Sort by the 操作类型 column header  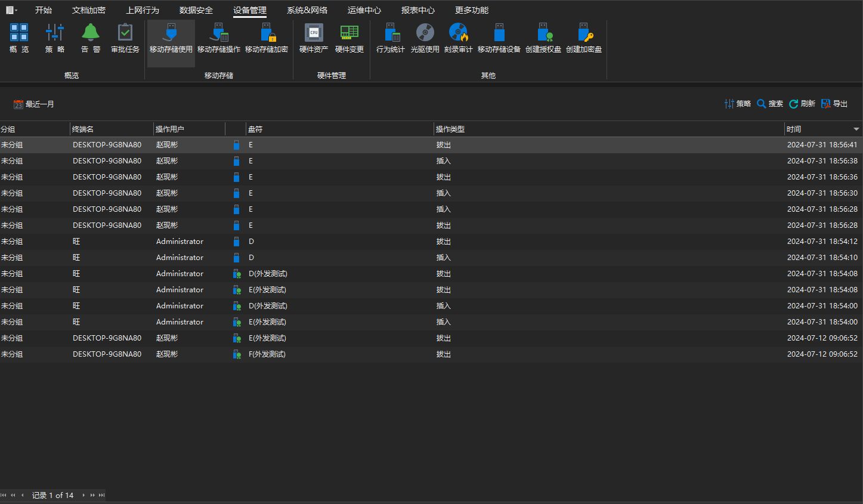click(x=609, y=129)
